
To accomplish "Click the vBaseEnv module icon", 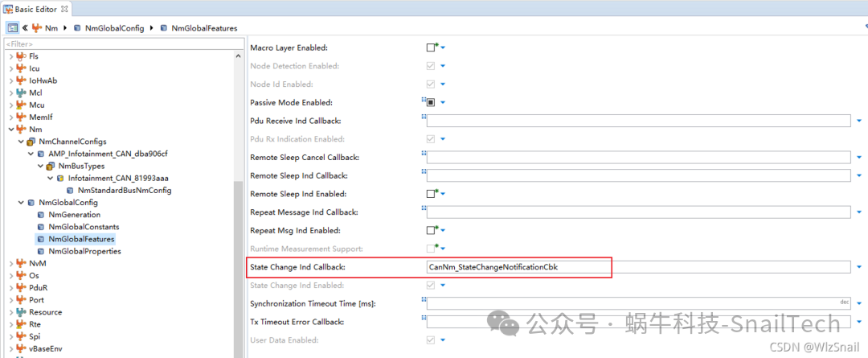I will pos(21,348).
